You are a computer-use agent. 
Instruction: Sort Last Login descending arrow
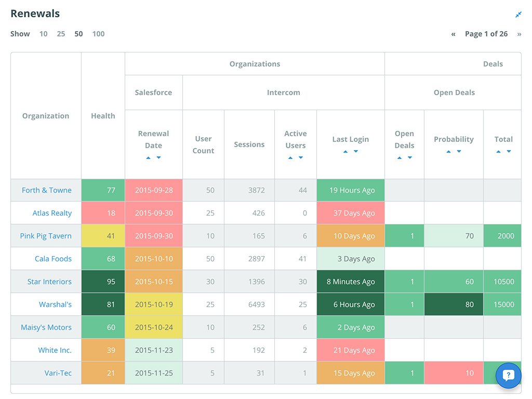pos(356,151)
